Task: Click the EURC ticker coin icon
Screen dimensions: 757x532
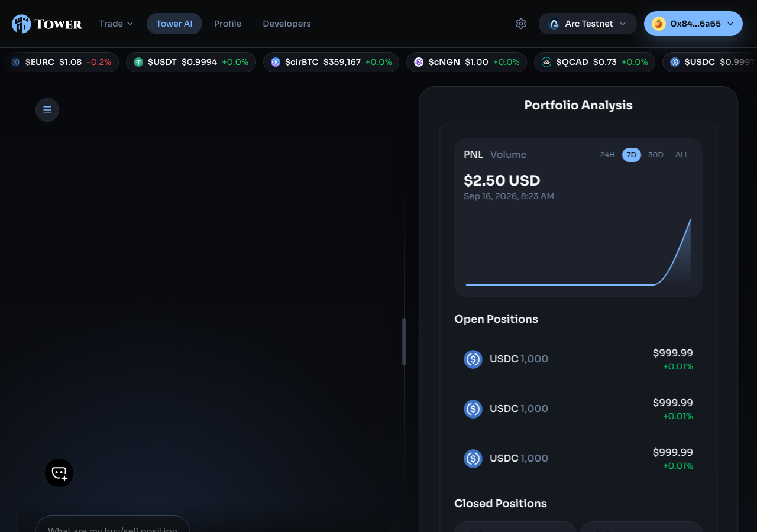Action: tap(16, 62)
